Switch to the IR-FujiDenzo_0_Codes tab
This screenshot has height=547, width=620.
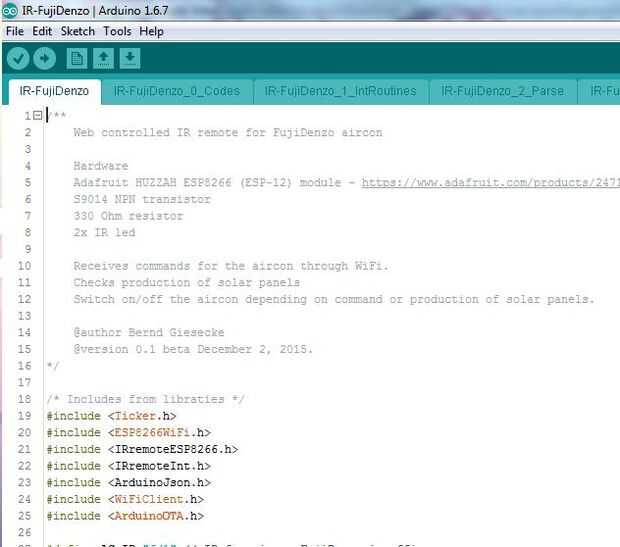pyautogui.click(x=177, y=91)
